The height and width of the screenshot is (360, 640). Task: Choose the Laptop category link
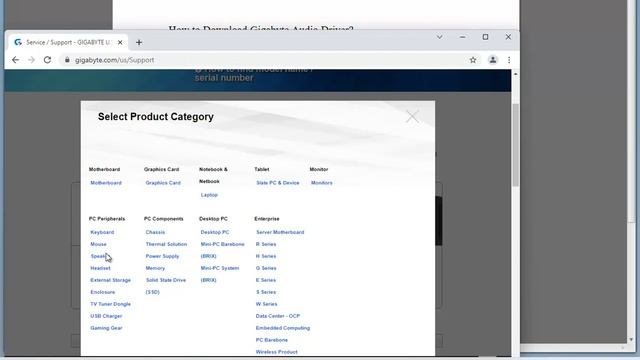209,195
